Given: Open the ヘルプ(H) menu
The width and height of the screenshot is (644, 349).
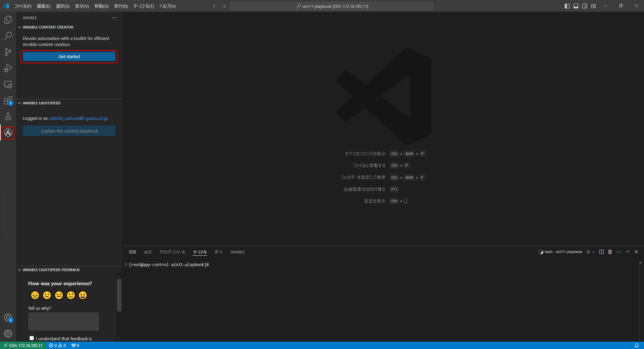Looking at the screenshot, I should [x=167, y=6].
